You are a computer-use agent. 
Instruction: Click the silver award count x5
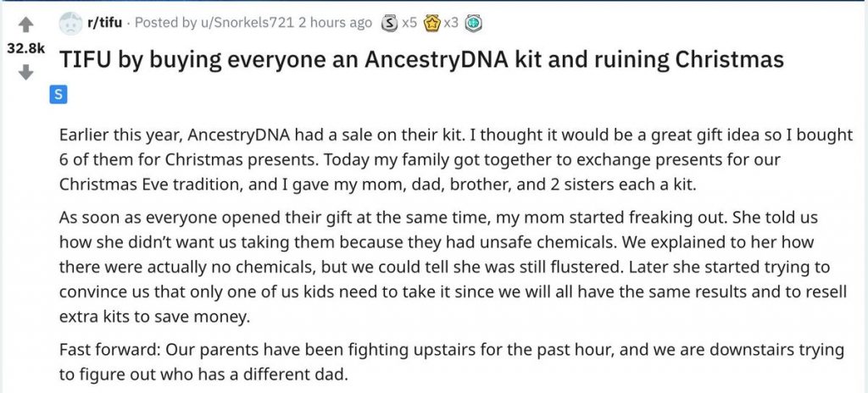click(x=409, y=24)
